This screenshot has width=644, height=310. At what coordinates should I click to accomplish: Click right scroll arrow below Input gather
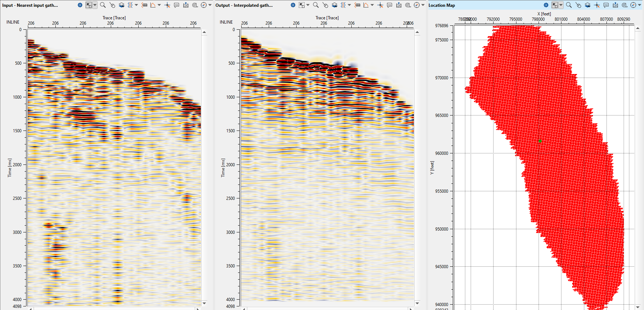point(198,309)
